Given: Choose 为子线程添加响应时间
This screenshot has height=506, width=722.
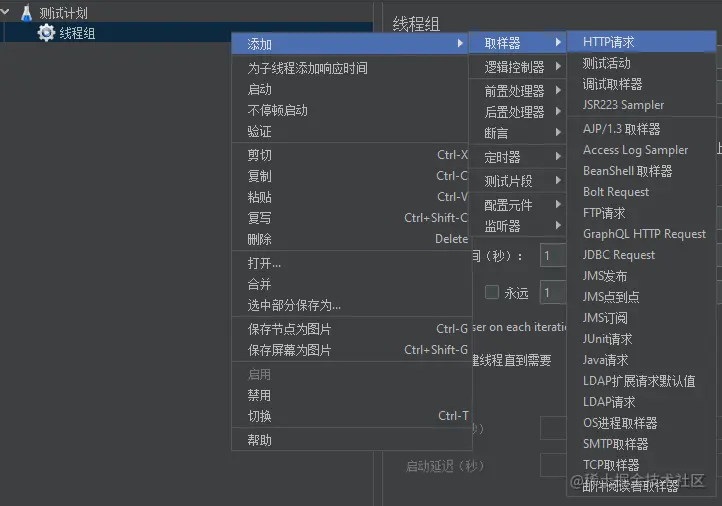Looking at the screenshot, I should (352, 69).
